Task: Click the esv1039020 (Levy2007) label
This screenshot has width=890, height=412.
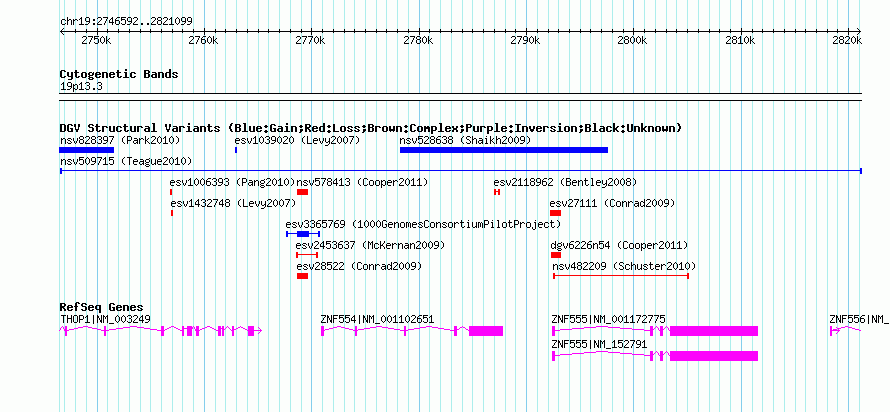Action: pos(297,140)
